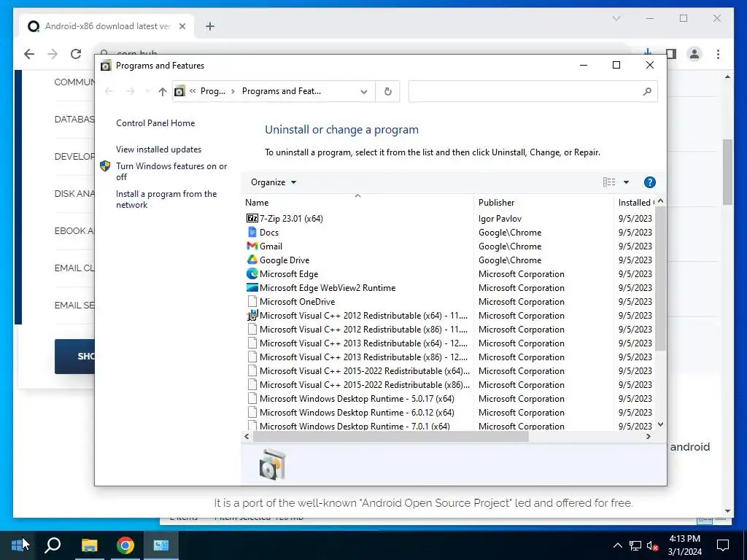Open taskbar search magnifier
747x560 pixels.
coord(53,545)
